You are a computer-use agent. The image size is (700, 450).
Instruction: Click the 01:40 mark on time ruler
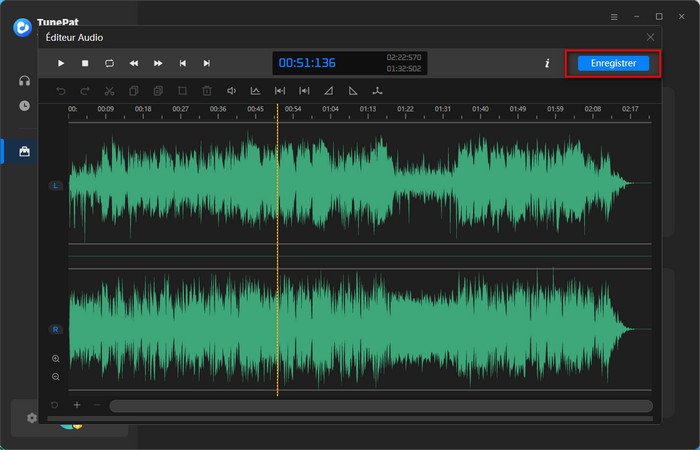[x=480, y=109]
